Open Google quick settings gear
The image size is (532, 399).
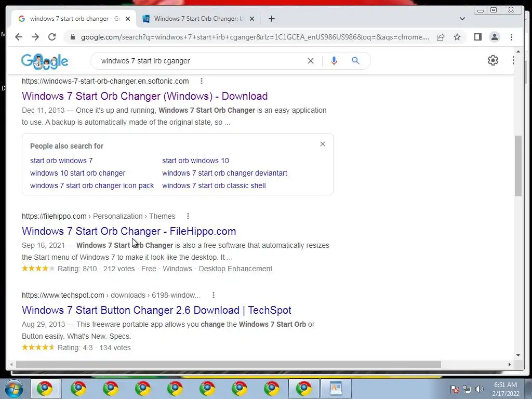[x=493, y=60]
